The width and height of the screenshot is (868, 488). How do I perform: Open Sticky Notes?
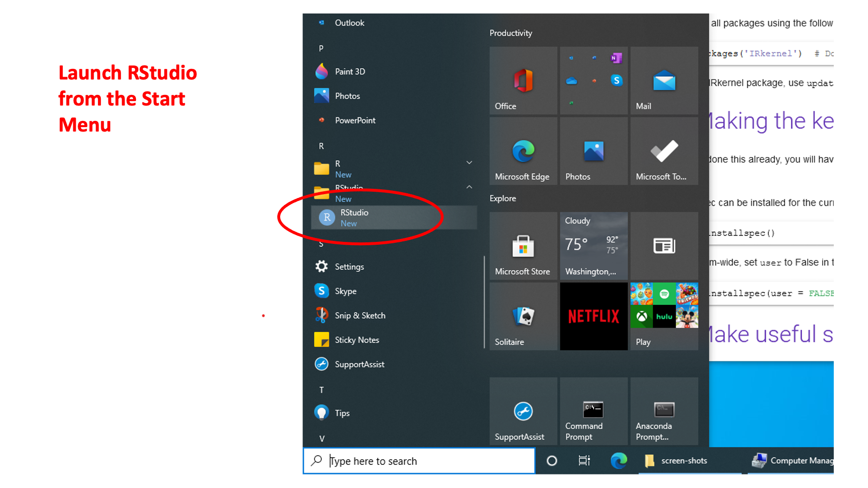click(x=393, y=340)
